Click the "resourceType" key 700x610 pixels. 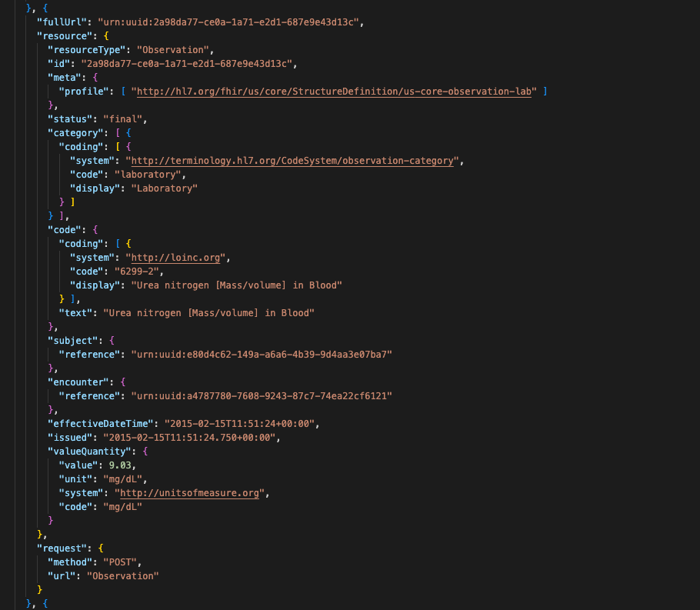[87, 50]
